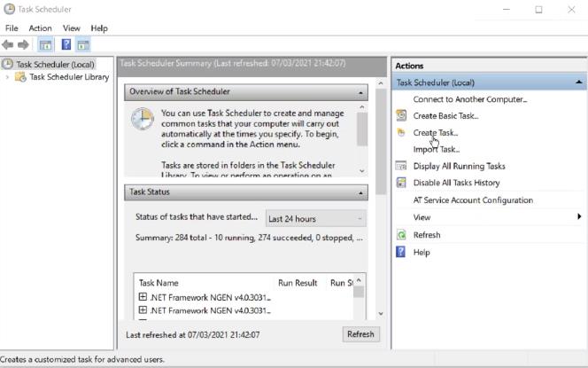
Task: Click the Run Result column header
Action: click(x=298, y=283)
